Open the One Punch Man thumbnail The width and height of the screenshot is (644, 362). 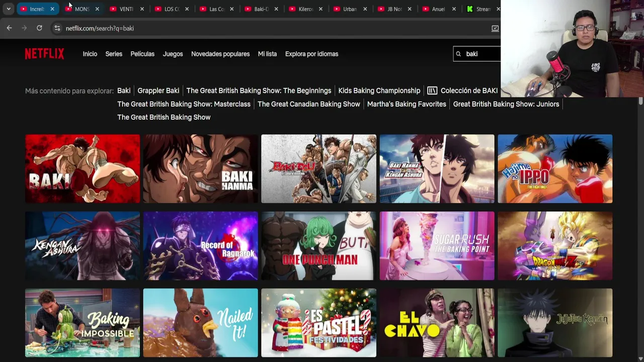click(318, 246)
